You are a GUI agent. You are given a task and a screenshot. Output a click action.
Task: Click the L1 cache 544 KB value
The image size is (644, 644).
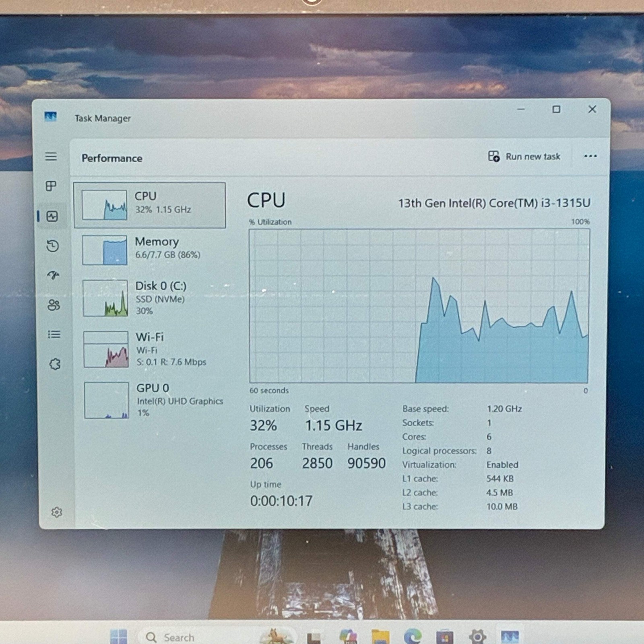click(500, 479)
